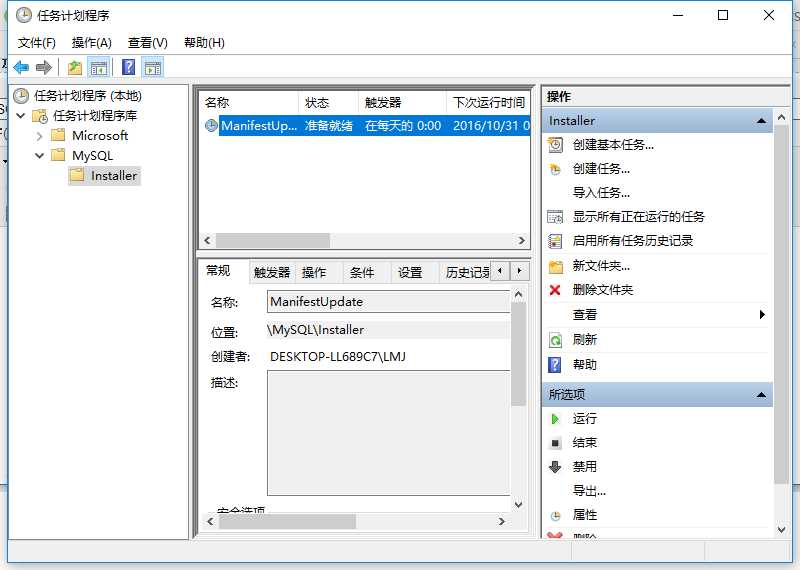800x570 pixels.
Task: Click 导入任务... action link
Action: [601, 193]
